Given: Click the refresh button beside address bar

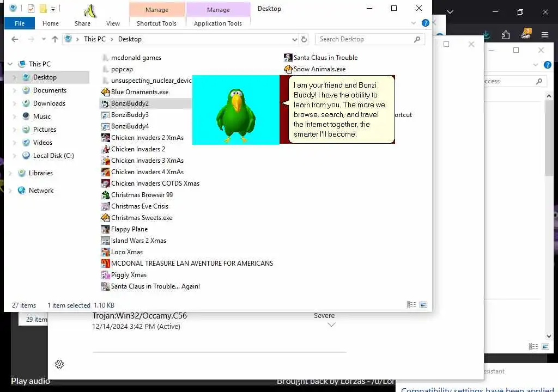Looking at the screenshot, I should click(304, 39).
